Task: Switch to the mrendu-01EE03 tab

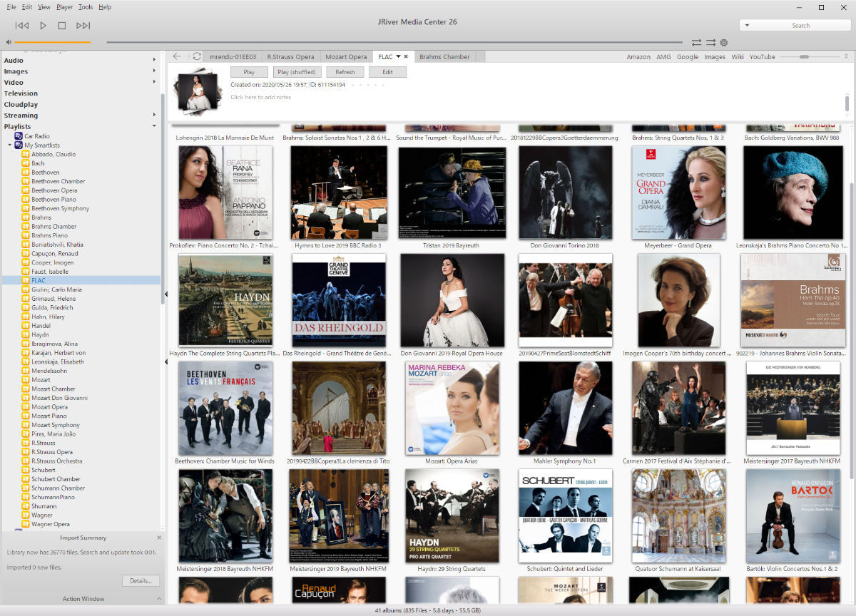Action: (x=231, y=57)
